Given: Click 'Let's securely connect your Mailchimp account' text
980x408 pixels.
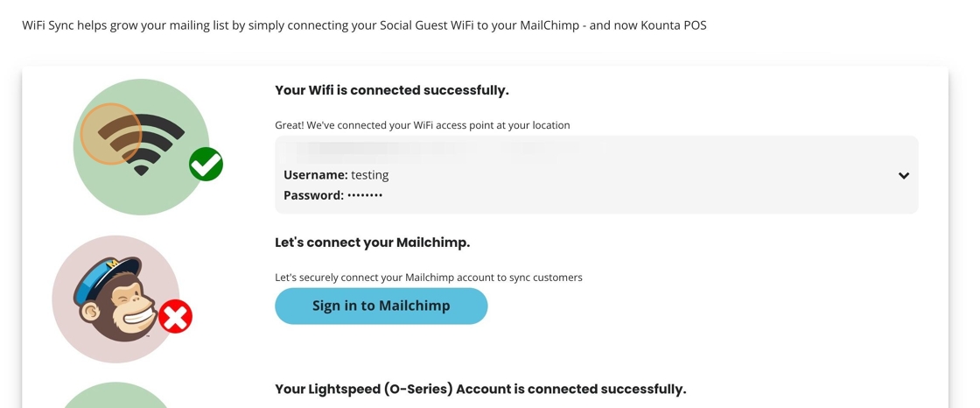Looking at the screenshot, I should click(429, 278).
